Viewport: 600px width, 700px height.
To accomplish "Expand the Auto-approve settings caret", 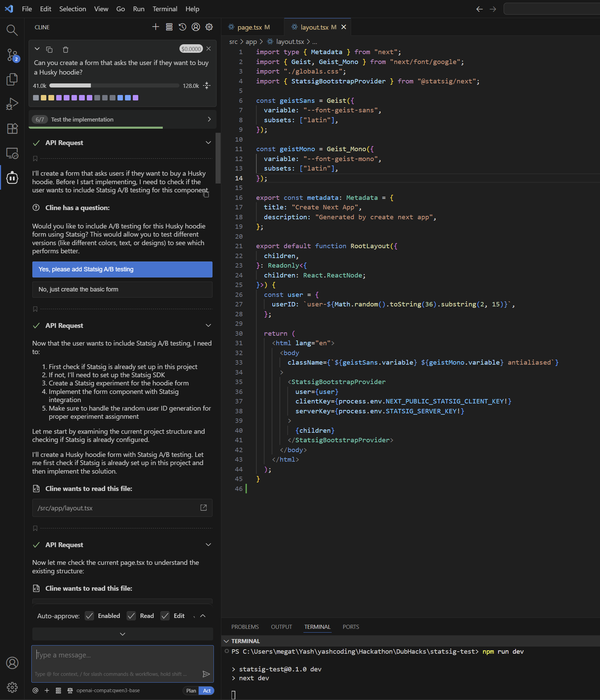I will click(x=203, y=616).
